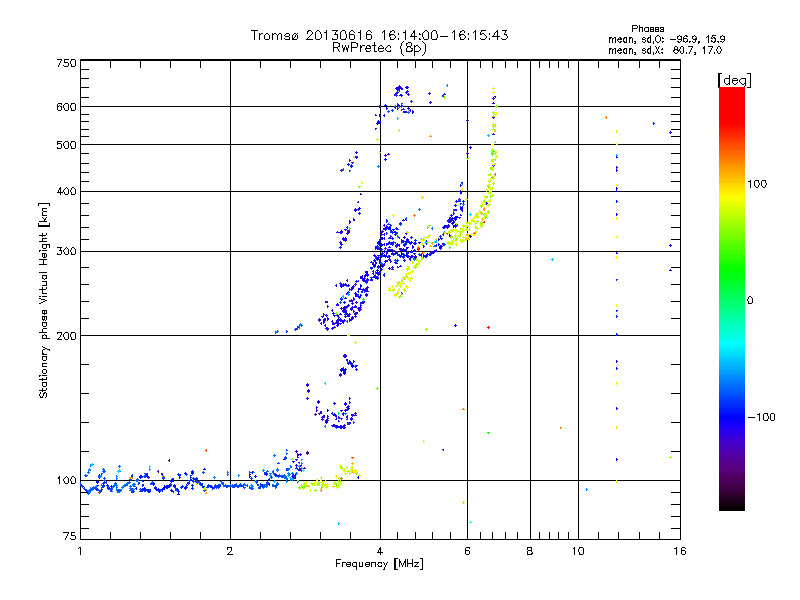Screen dimensions: 800x600
Task: Click the 'Phases' heading text
Action: 647,29
